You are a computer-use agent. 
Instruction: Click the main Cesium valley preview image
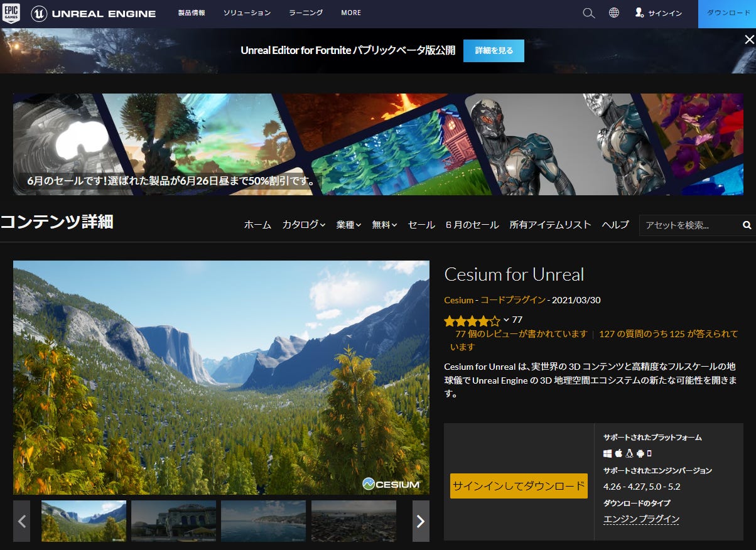[x=221, y=377]
